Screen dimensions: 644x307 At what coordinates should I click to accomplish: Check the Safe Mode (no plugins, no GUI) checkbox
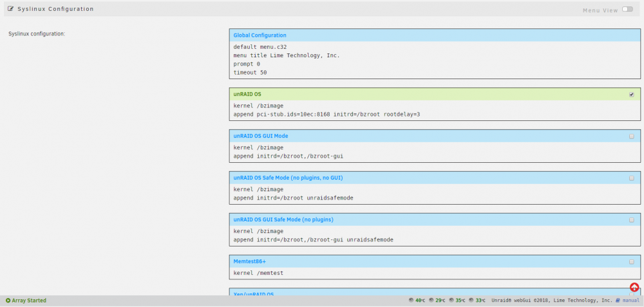tap(631, 178)
